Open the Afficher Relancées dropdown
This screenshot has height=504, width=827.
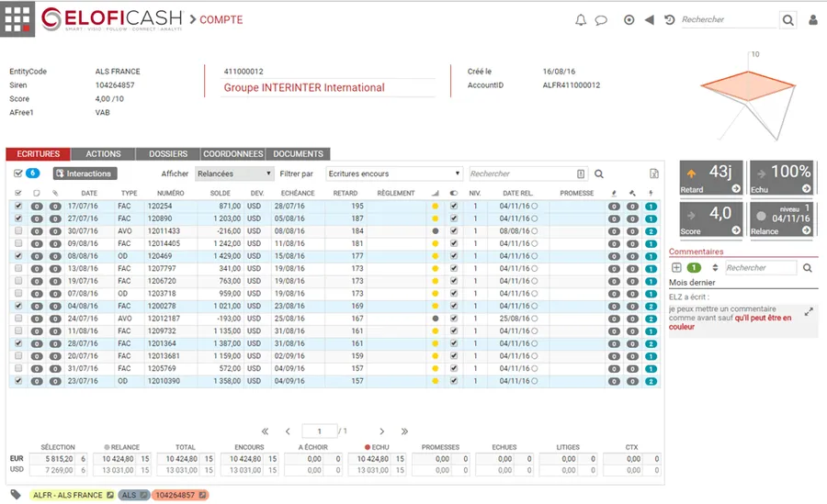point(233,174)
